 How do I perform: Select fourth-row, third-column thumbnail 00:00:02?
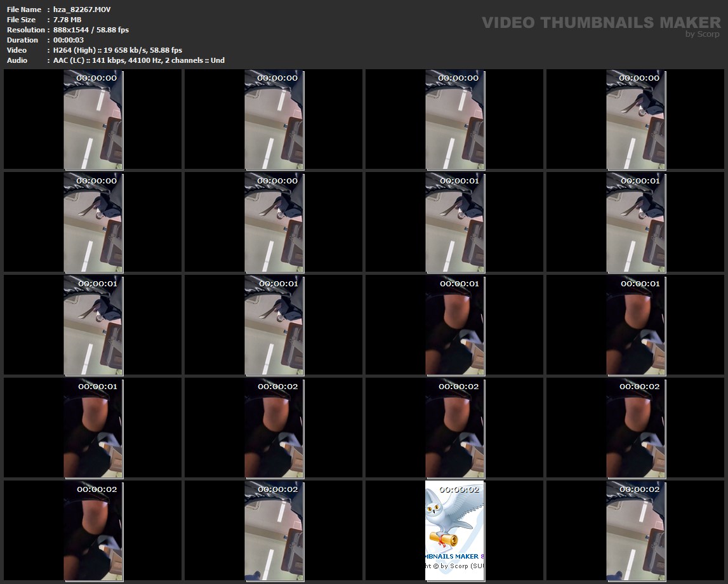[x=455, y=428]
